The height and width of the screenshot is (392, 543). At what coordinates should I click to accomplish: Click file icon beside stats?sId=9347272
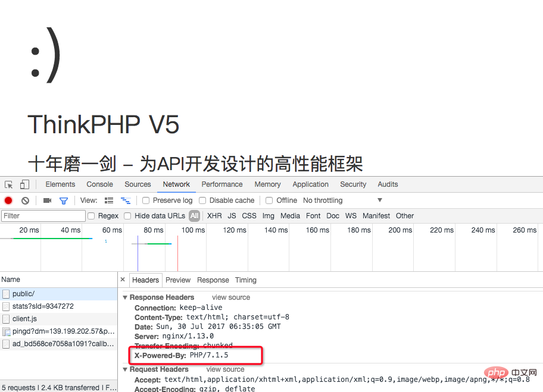point(6,306)
